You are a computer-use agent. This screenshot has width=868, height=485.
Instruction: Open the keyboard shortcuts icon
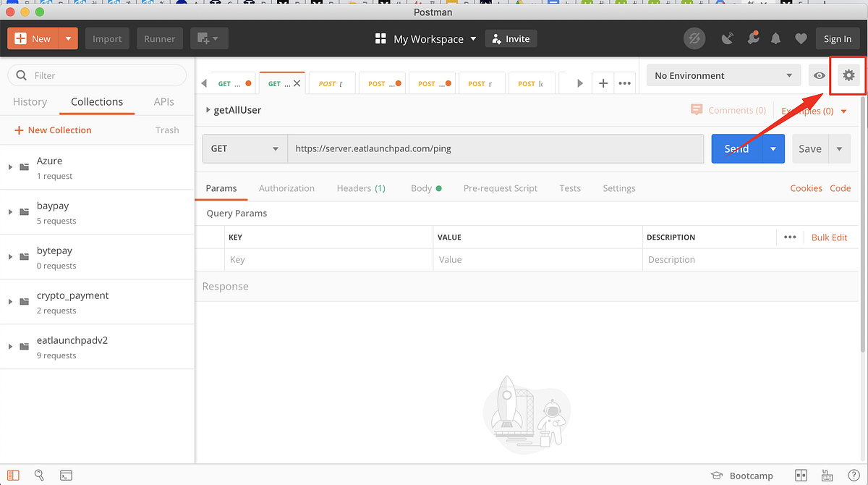pos(827,476)
